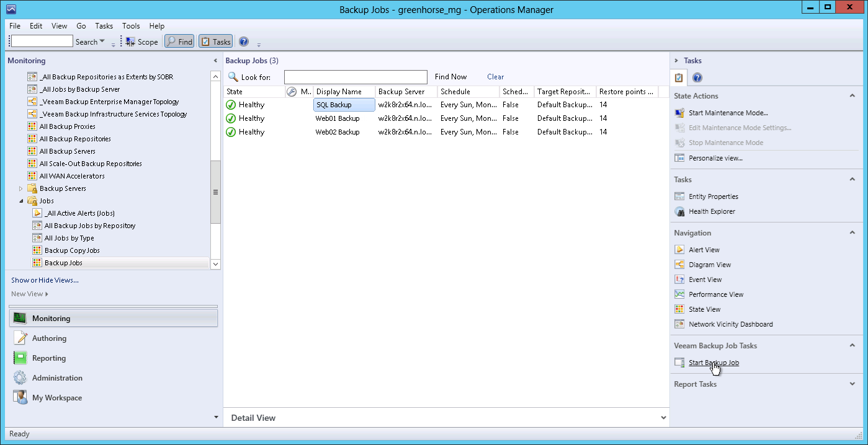The image size is (868, 445).
Task: Click the _All Active Alerts (Jobs) icon
Action: [37, 213]
